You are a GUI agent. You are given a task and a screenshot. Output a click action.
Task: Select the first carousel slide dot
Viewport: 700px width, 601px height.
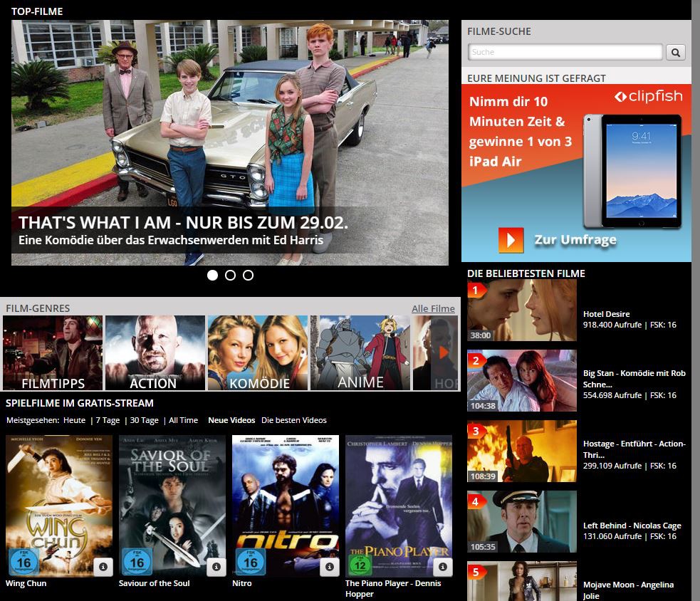tap(212, 276)
